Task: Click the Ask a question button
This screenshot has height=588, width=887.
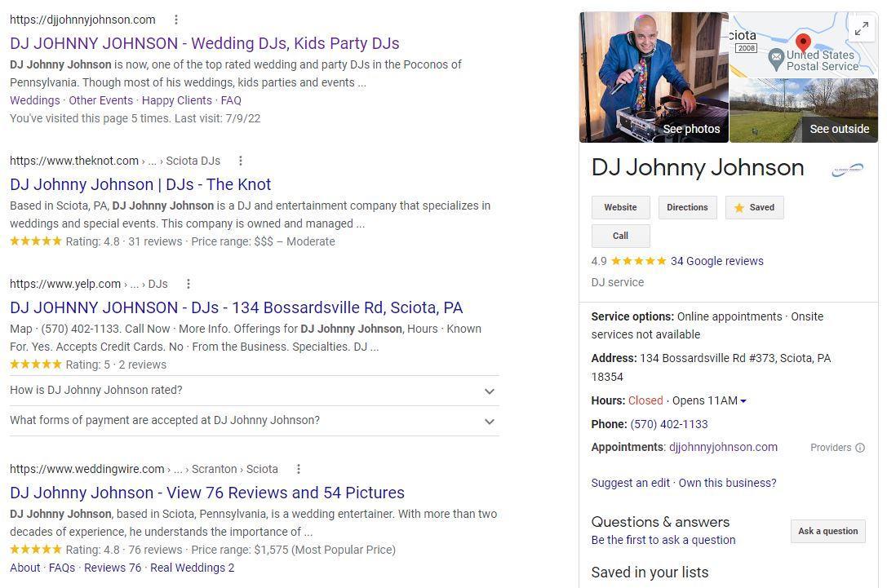Action: coord(827,531)
